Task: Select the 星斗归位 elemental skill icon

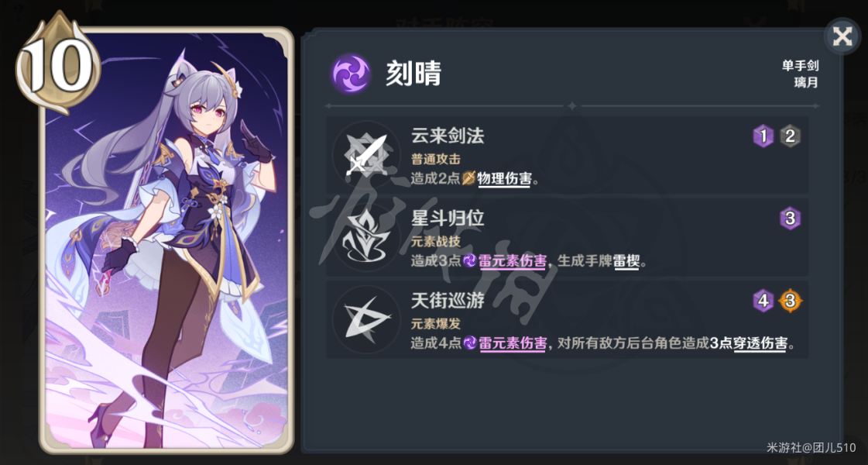Action: pos(365,237)
